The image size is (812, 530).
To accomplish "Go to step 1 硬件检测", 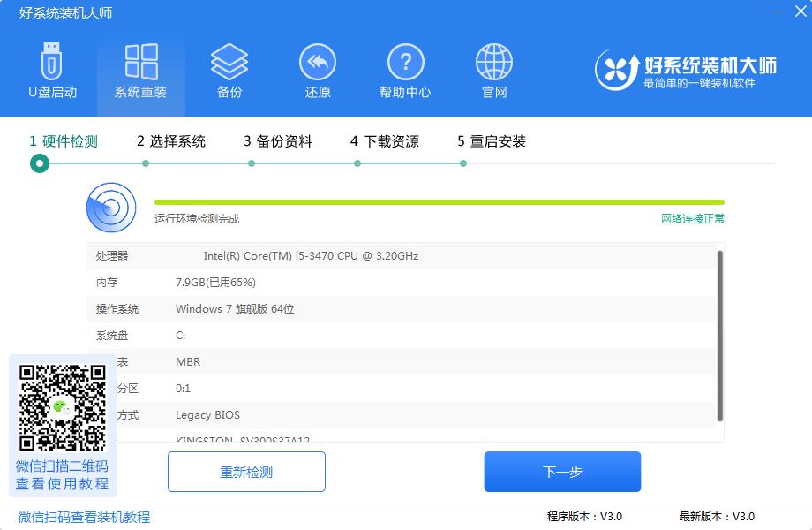I will (x=64, y=141).
